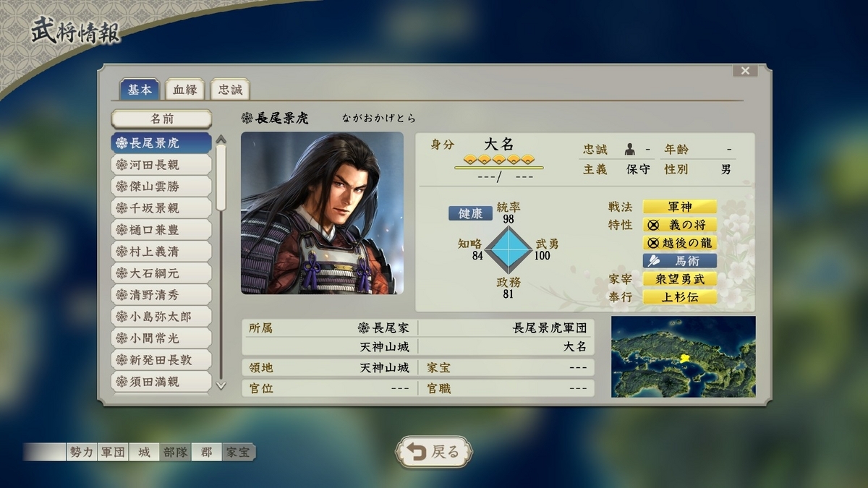Select the 基本 tab
Viewport: 868px width, 488px height.
click(140, 90)
